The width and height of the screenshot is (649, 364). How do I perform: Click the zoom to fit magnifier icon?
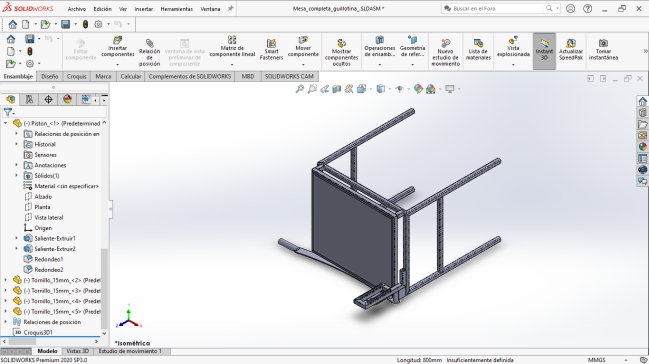point(300,89)
